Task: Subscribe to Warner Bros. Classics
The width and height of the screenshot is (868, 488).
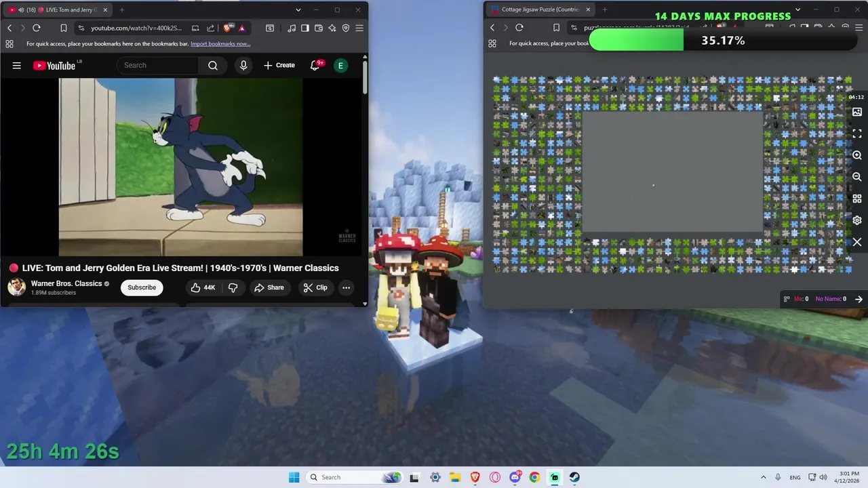Action: [142, 287]
